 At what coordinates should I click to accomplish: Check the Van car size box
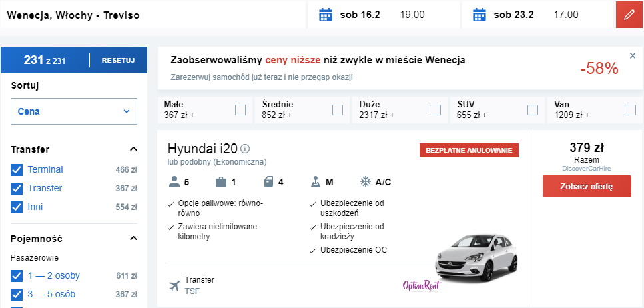630,110
